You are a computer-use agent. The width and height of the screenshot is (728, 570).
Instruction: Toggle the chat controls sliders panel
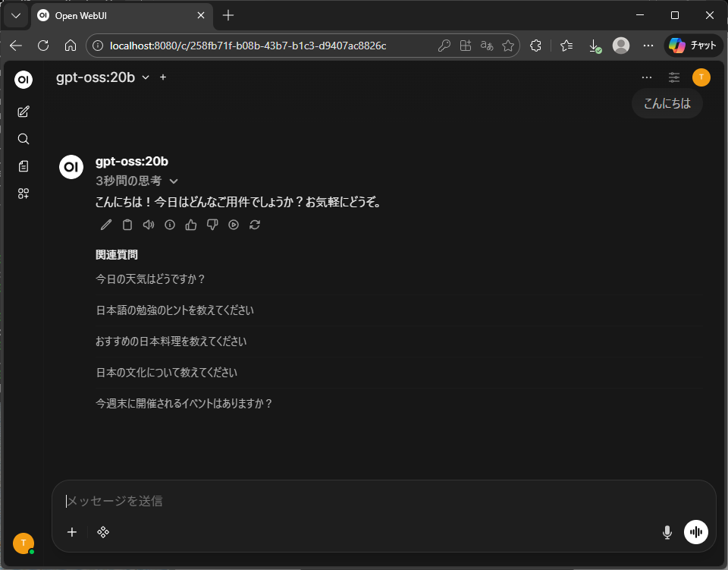[674, 77]
